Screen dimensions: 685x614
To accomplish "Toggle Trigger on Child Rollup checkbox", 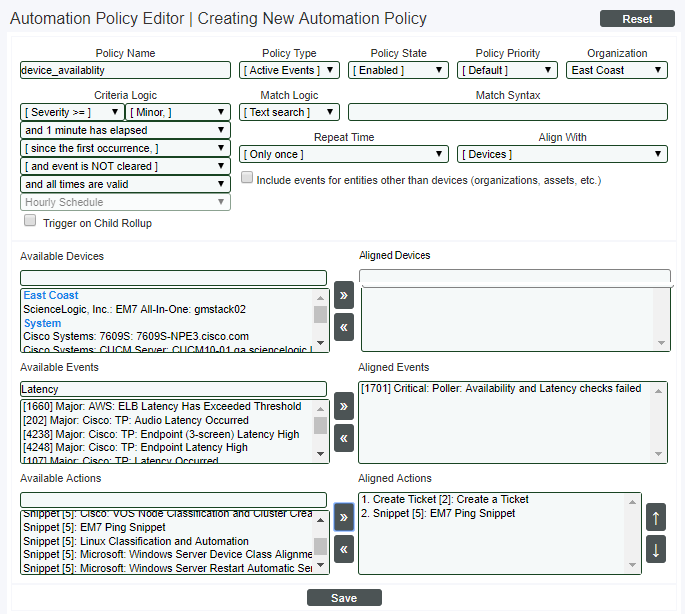I will [x=30, y=221].
